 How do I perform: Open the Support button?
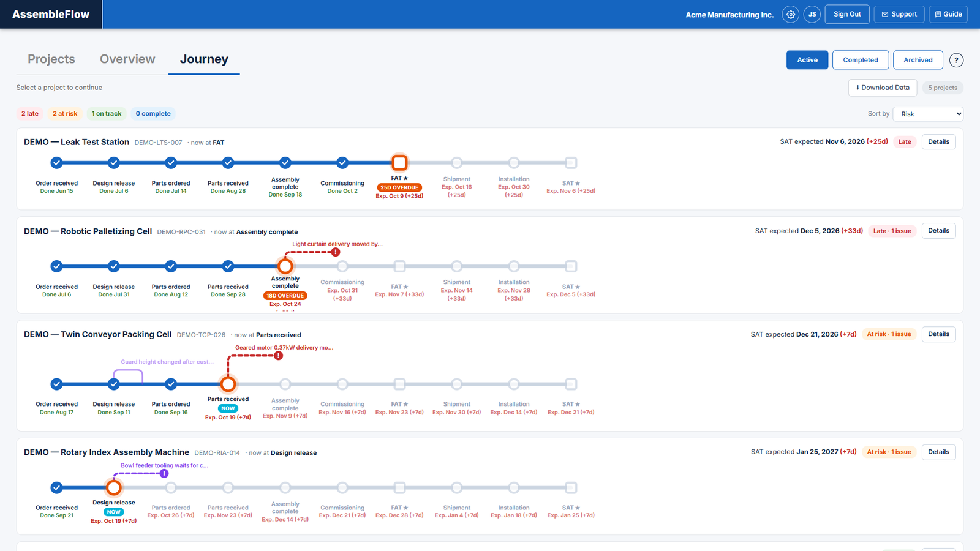pos(899,14)
